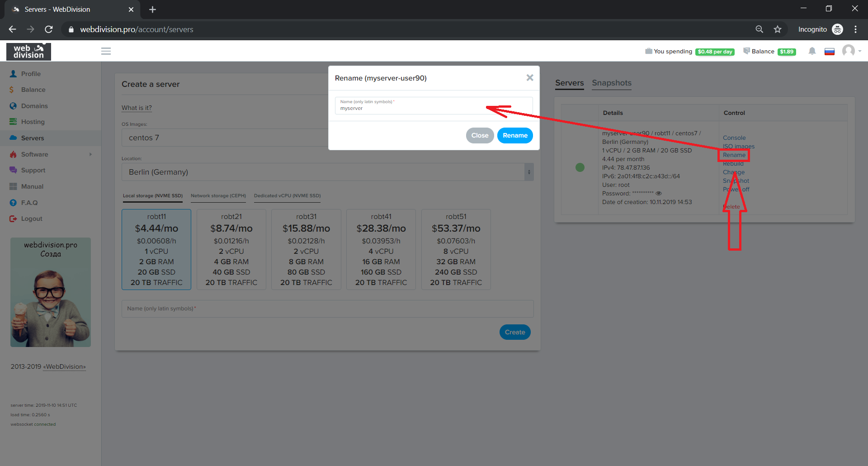The height and width of the screenshot is (466, 868).
Task: Open the user avatar menu
Action: point(849,51)
